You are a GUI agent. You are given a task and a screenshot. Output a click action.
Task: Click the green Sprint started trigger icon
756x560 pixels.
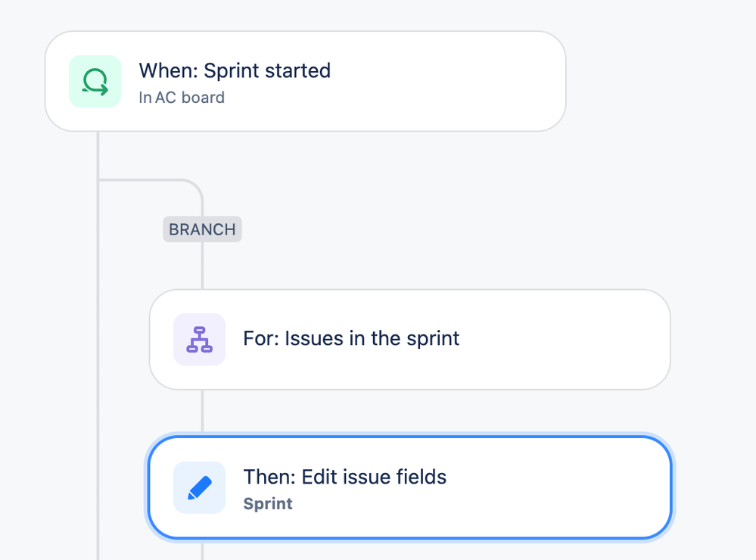(95, 81)
